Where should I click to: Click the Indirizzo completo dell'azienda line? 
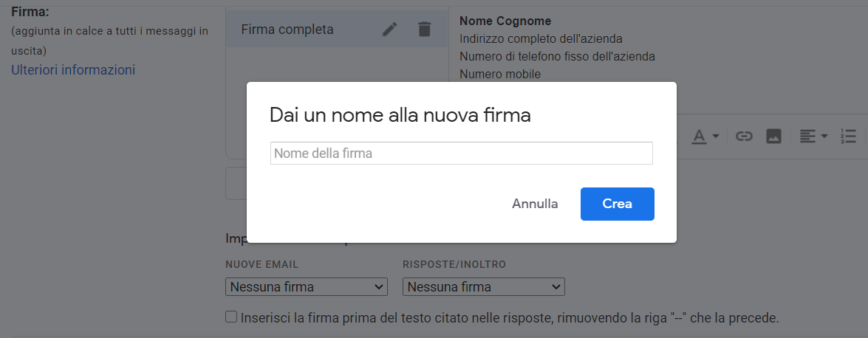[x=541, y=38]
